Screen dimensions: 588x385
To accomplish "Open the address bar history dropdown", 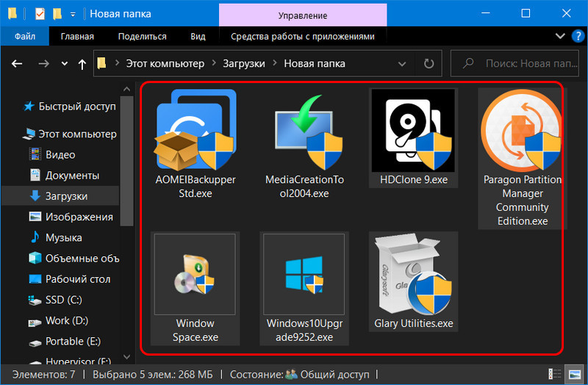I will pyautogui.click(x=402, y=64).
